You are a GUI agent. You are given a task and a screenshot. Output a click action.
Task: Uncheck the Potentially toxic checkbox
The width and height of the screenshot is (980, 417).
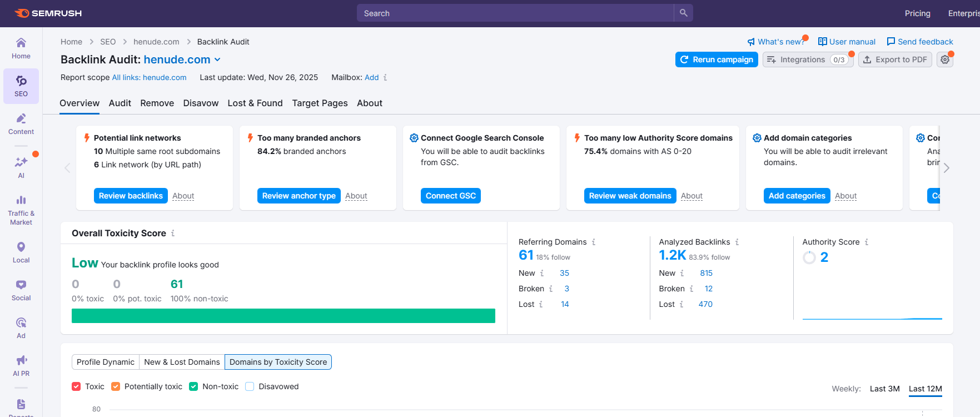point(116,386)
